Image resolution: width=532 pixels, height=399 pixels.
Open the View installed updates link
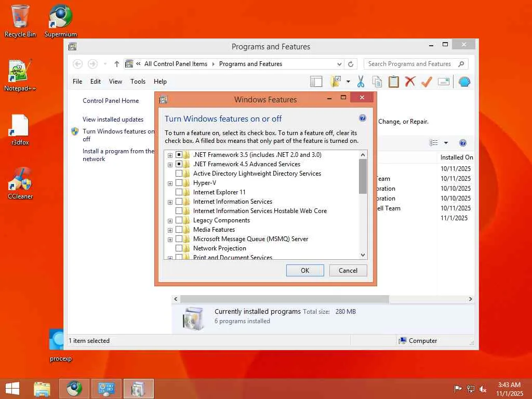(113, 119)
